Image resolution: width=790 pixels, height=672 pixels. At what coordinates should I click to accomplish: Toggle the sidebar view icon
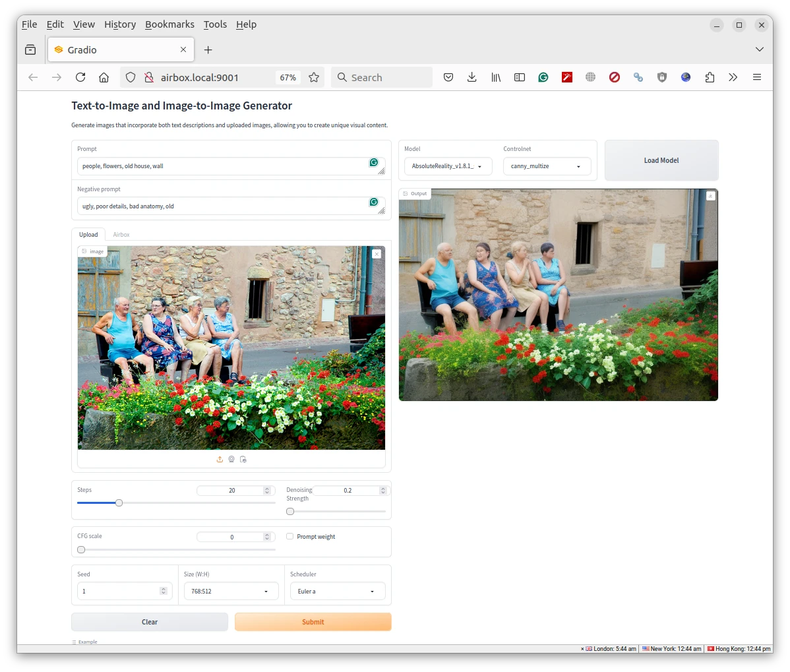520,78
